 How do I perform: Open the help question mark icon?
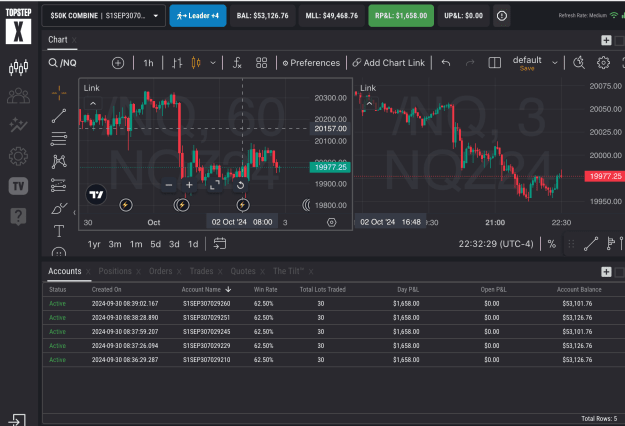[x=18, y=217]
